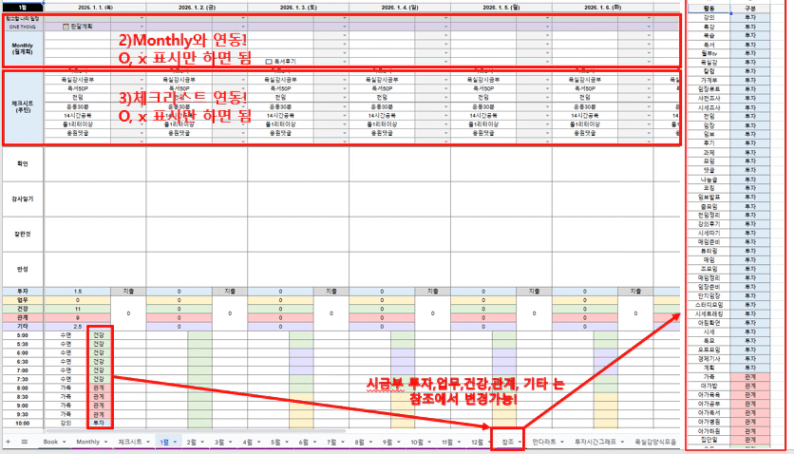Expand the Monthly tab menu arrow
Image resolution: width=794 pixels, height=454 pixels.
[x=106, y=442]
